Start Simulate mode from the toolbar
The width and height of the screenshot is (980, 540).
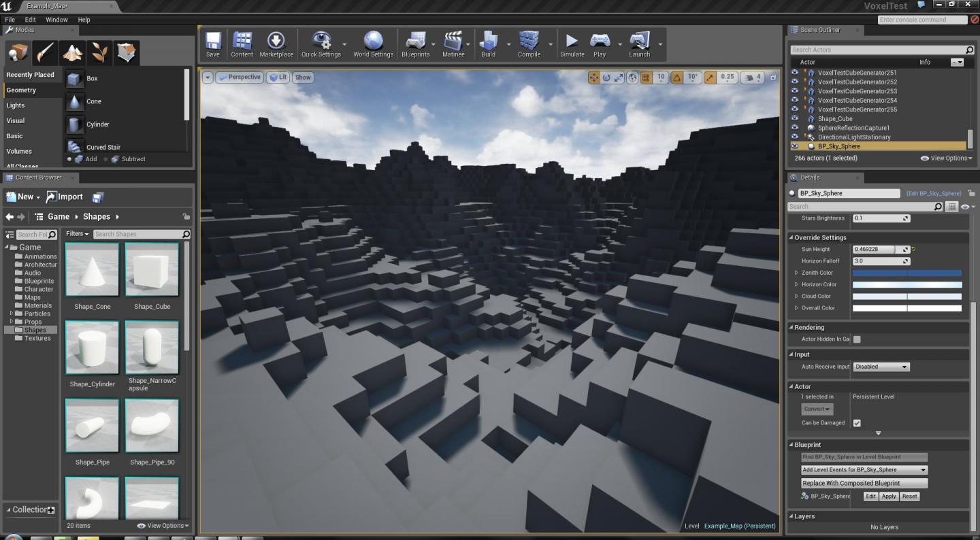(572, 44)
